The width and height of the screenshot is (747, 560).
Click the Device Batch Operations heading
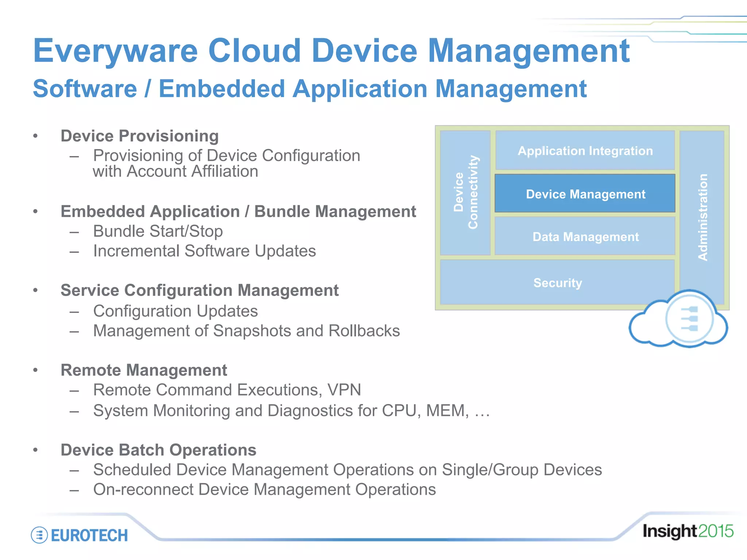point(158,450)
